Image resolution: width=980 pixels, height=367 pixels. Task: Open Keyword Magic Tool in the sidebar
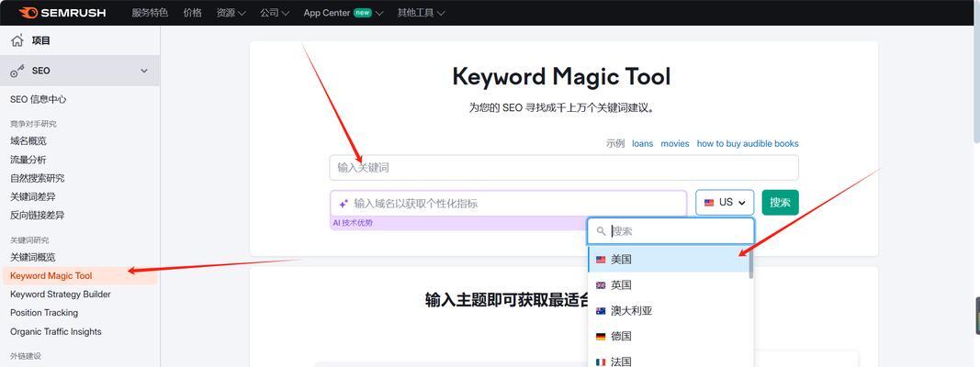[x=79, y=276]
